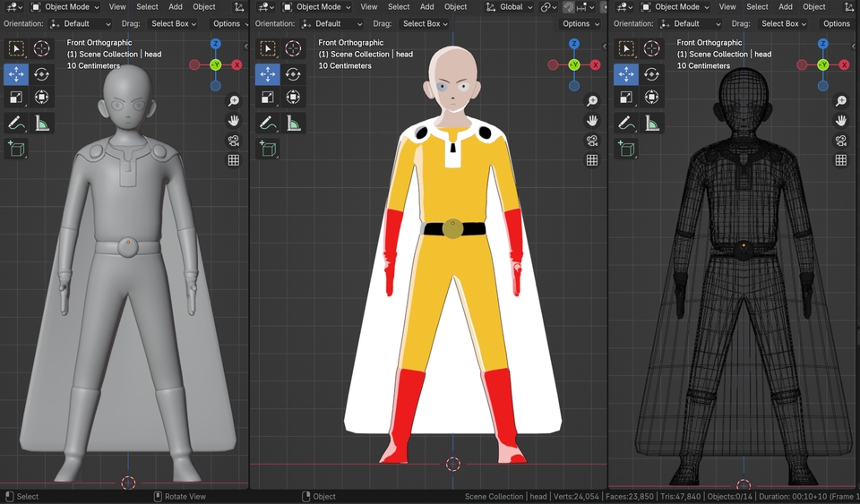This screenshot has width=860, height=504.
Task: Click the Transform tool in the wireframe viewport
Action: tap(651, 98)
